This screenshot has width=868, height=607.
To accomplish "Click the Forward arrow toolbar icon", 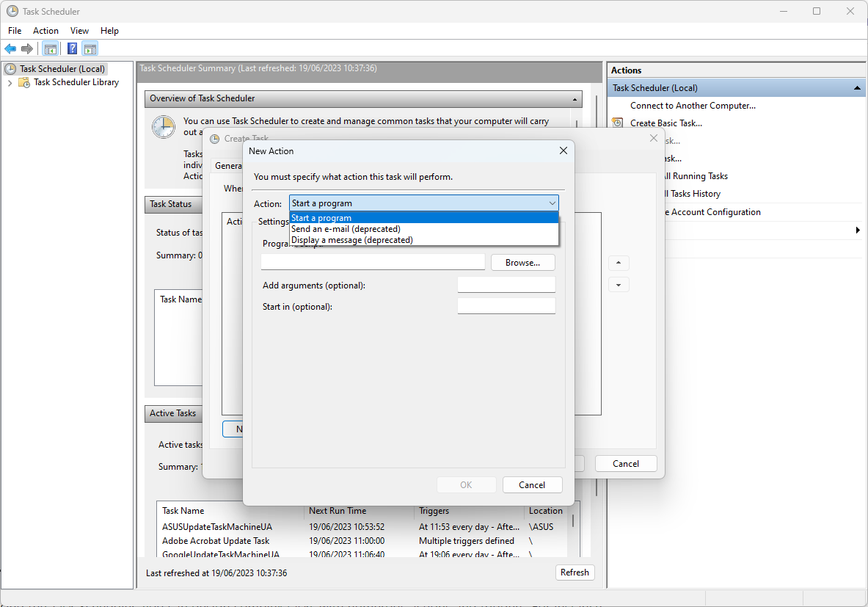I will click(27, 49).
